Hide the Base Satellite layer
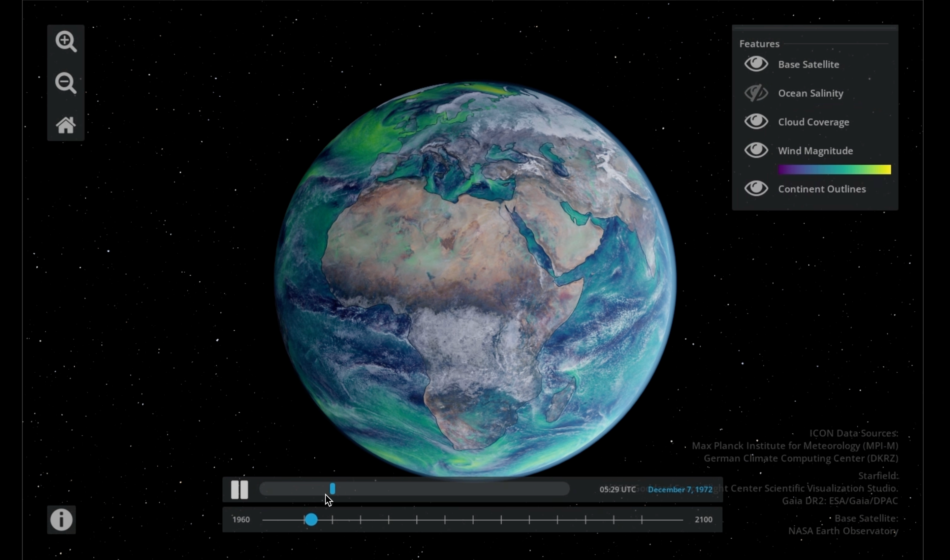The width and height of the screenshot is (950, 560). [756, 64]
